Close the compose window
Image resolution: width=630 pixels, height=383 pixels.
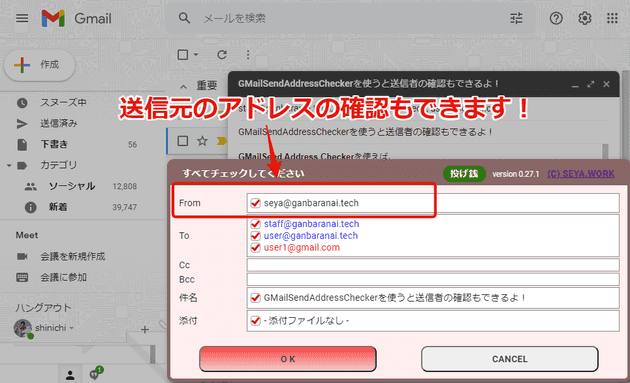click(606, 84)
